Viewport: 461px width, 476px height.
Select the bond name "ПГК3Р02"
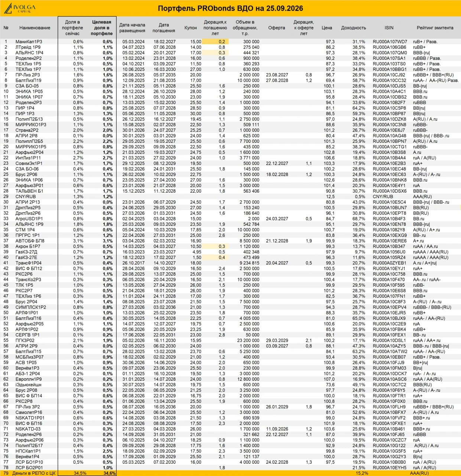click(x=25, y=340)
